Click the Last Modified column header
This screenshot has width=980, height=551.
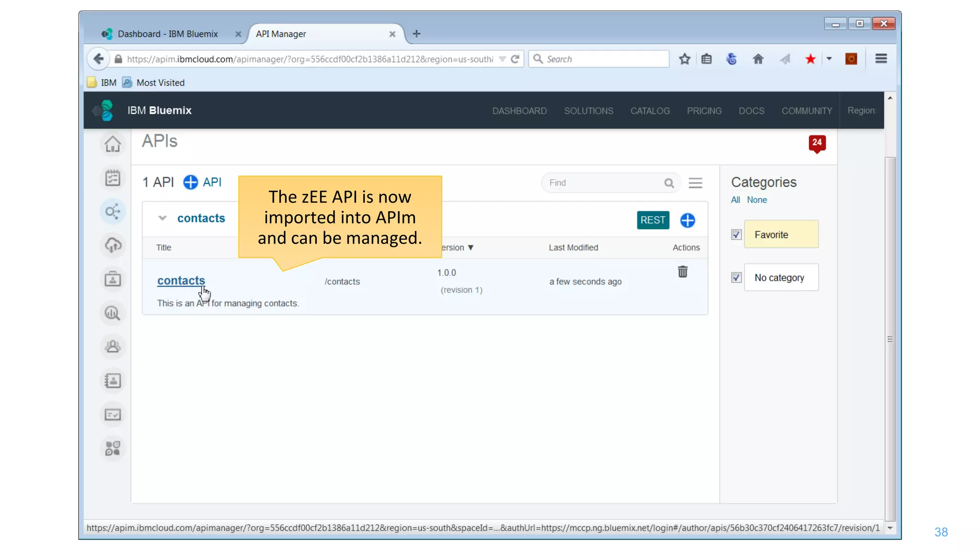click(573, 247)
